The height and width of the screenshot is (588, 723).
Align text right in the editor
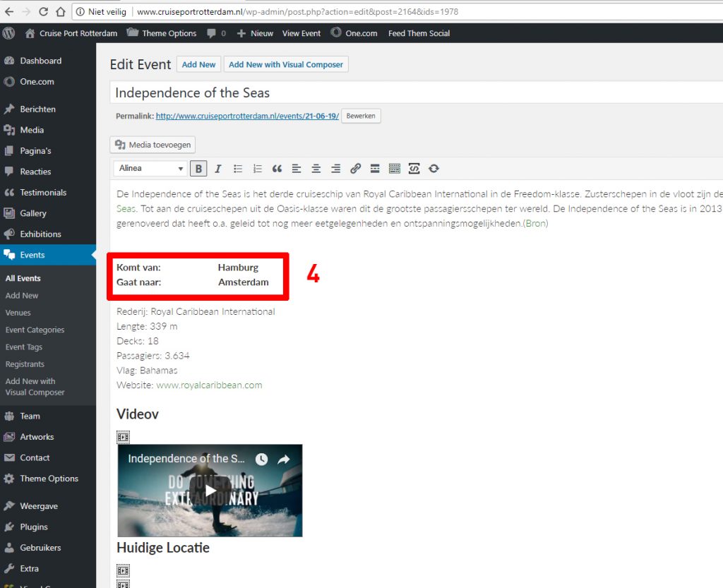click(335, 169)
